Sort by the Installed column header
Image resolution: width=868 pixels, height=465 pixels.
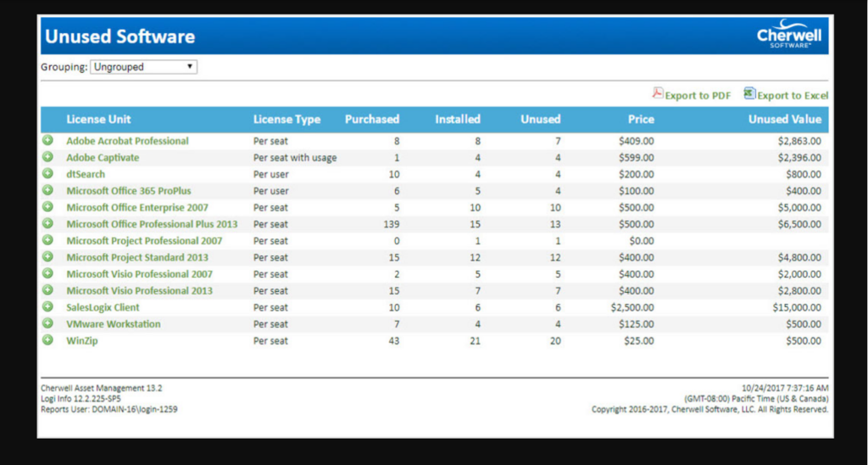[x=458, y=119]
